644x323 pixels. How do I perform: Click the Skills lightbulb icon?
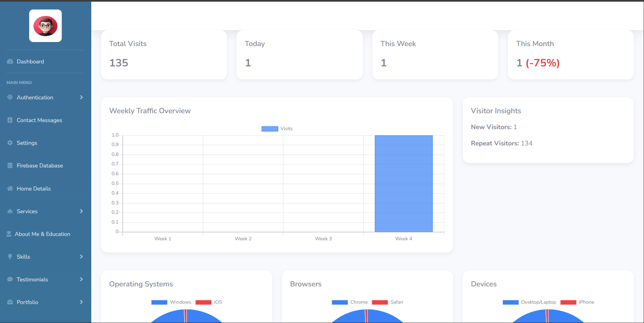[x=10, y=257]
